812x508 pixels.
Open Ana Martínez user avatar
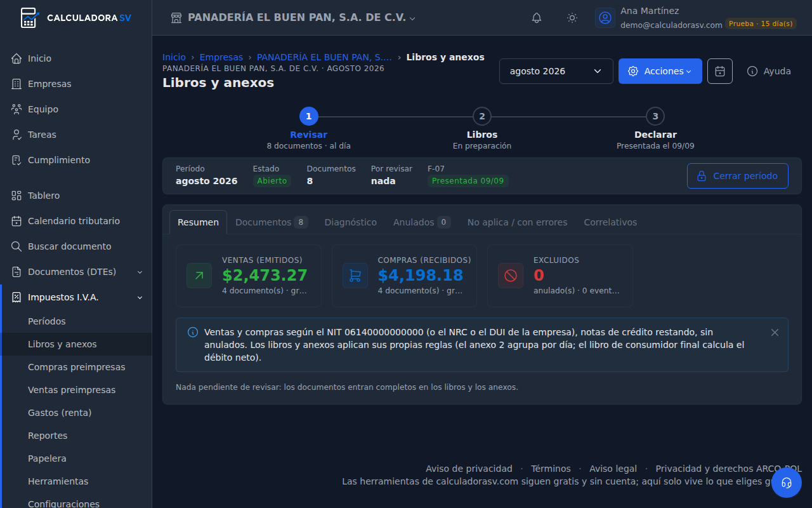[605, 18]
